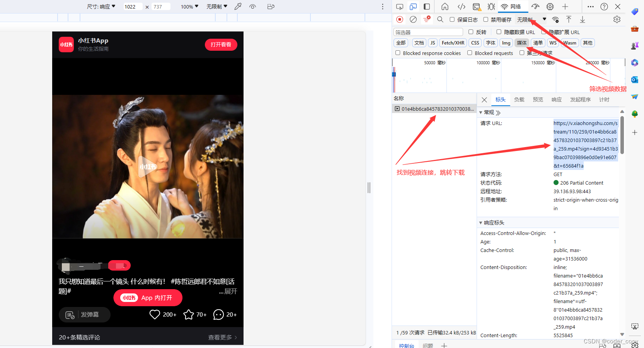
Task: Tick Blocked requests checkbox
Action: 470,53
